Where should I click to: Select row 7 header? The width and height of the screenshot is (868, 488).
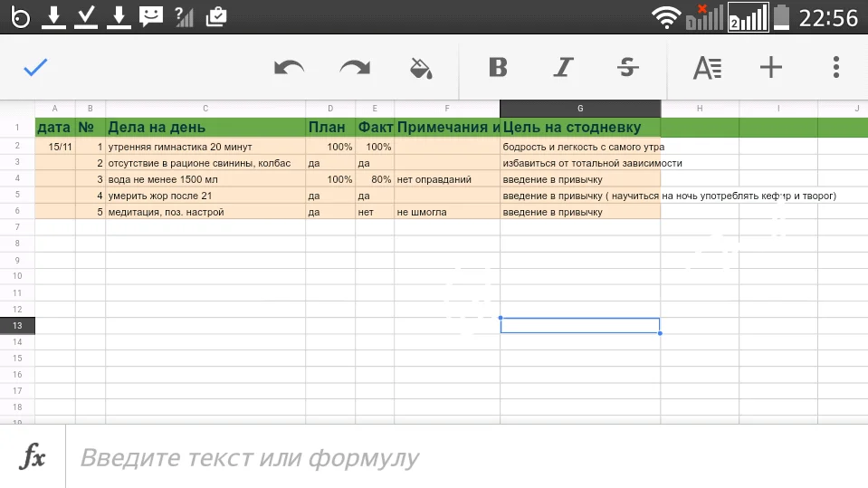pos(17,227)
